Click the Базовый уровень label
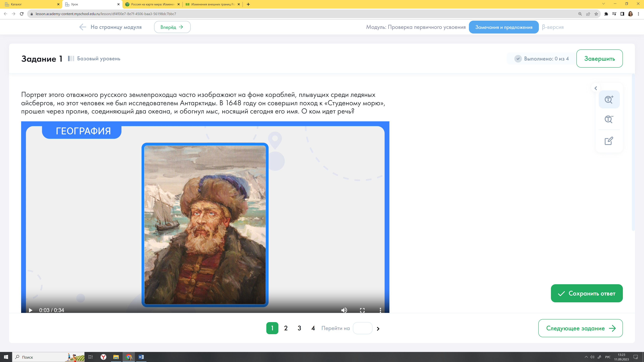Viewport: 644px width, 362px height. pos(98,58)
